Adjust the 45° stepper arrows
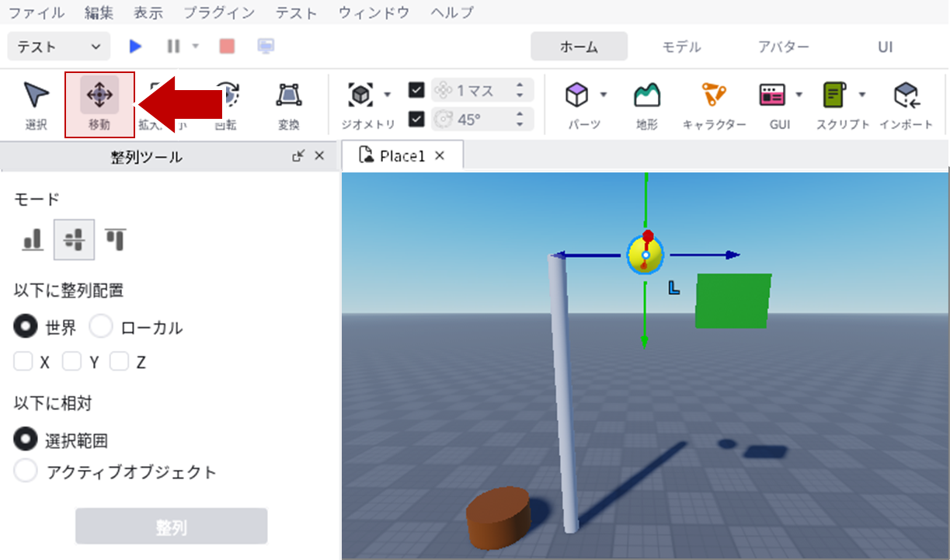The width and height of the screenshot is (950, 560). [x=520, y=119]
